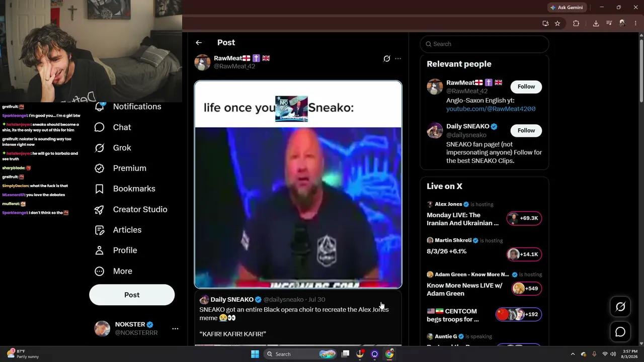Follow RawMeat in Relevant people
Screen dimensions: 644x362
(526, 86)
